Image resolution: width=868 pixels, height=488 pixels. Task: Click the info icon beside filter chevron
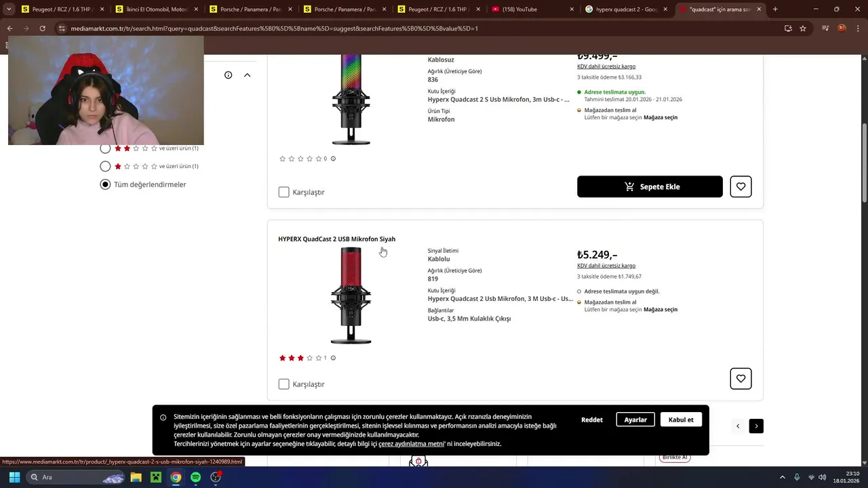click(229, 75)
